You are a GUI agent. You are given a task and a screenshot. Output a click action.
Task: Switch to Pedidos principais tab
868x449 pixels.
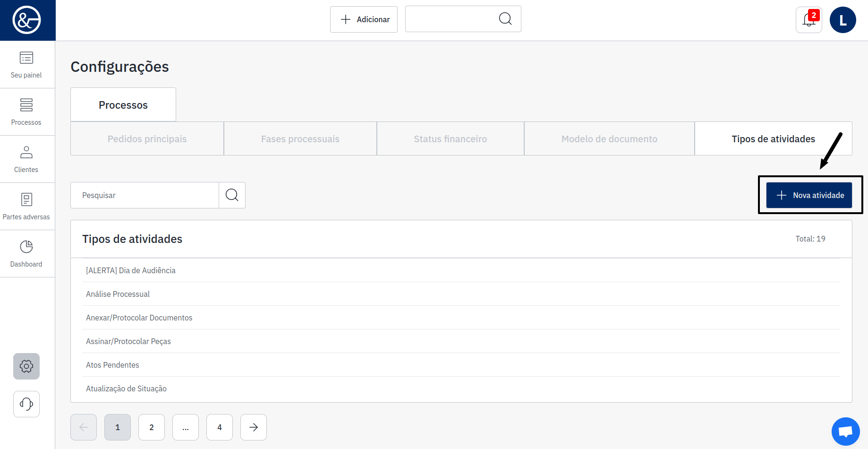147,139
